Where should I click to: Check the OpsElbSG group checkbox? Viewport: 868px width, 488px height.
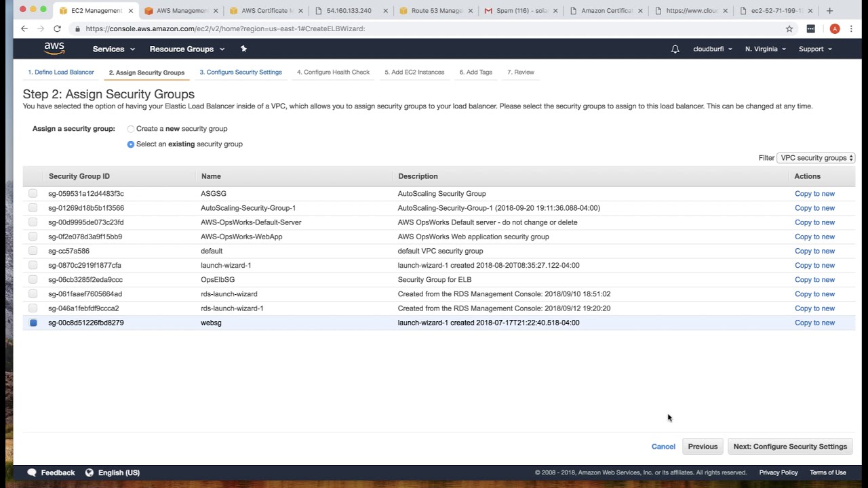point(33,279)
